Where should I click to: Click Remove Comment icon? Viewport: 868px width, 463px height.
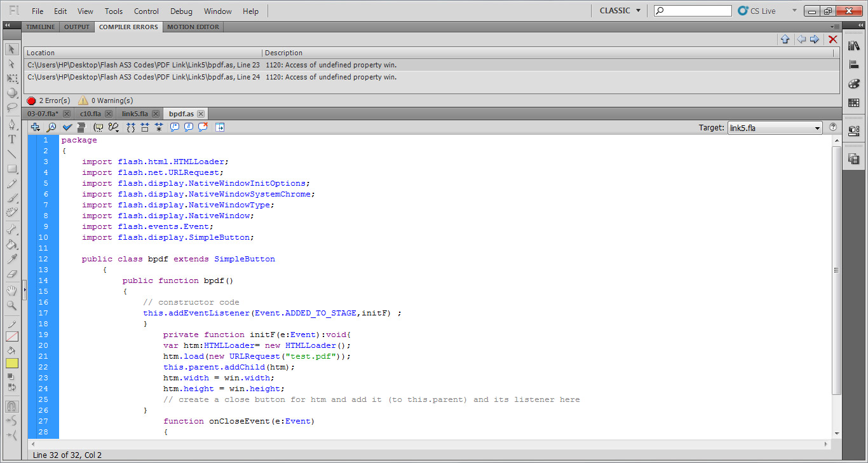click(203, 127)
